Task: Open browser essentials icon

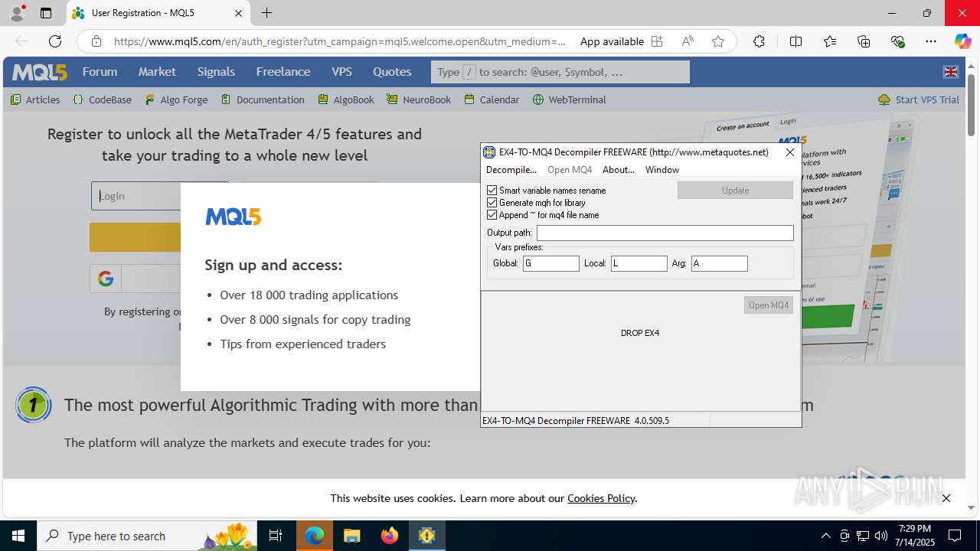Action: 898,41
